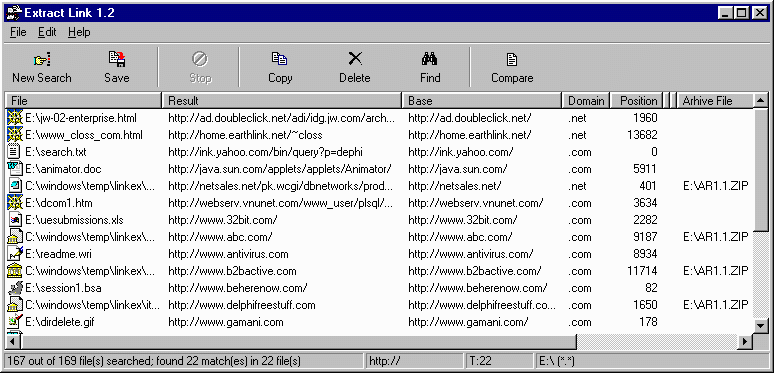Sort by the Base column header
774x373 pixels.
pos(482,101)
